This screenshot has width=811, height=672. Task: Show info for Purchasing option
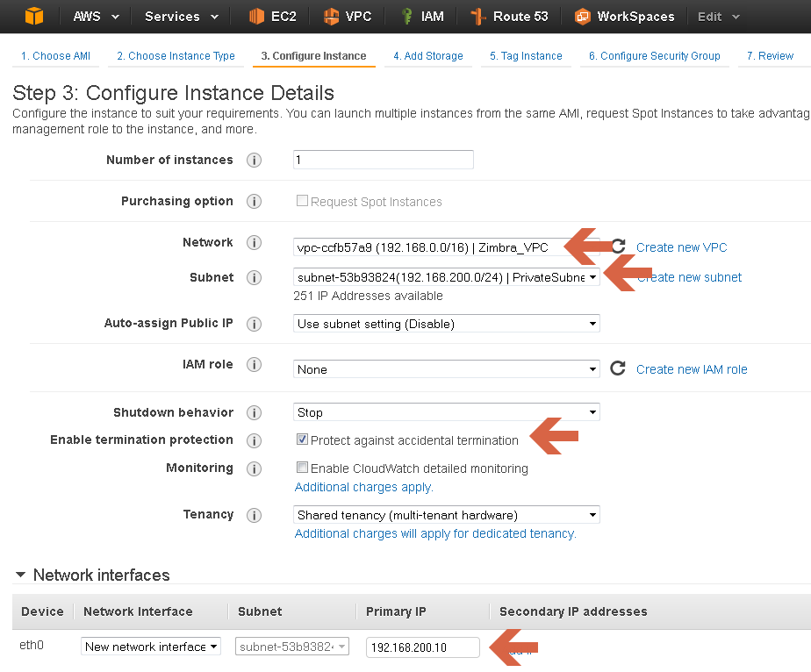tap(254, 202)
